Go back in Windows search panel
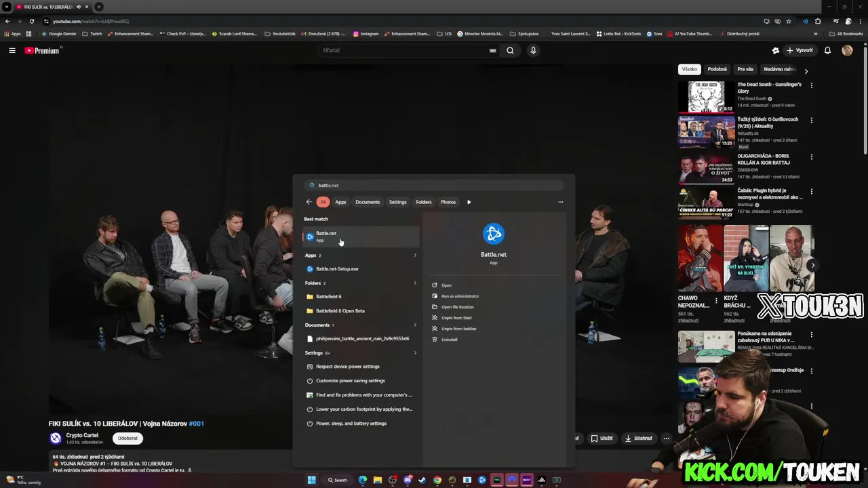Screen dimensions: 868x488 click(x=309, y=202)
